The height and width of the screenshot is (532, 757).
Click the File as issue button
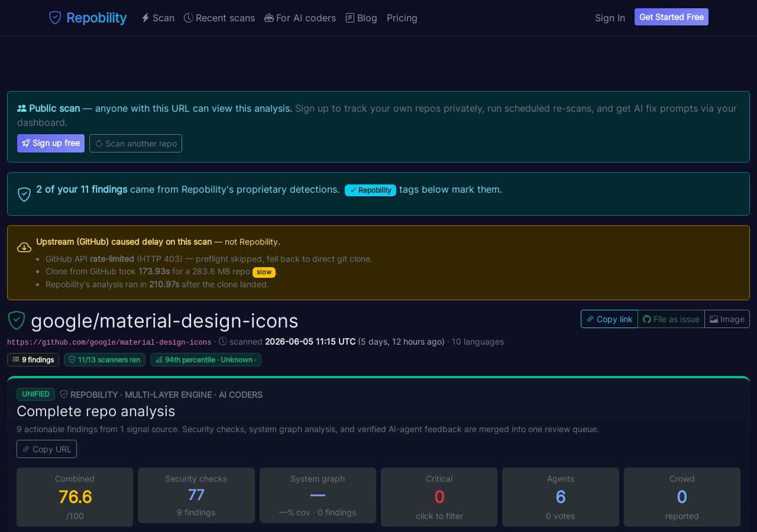click(x=671, y=319)
